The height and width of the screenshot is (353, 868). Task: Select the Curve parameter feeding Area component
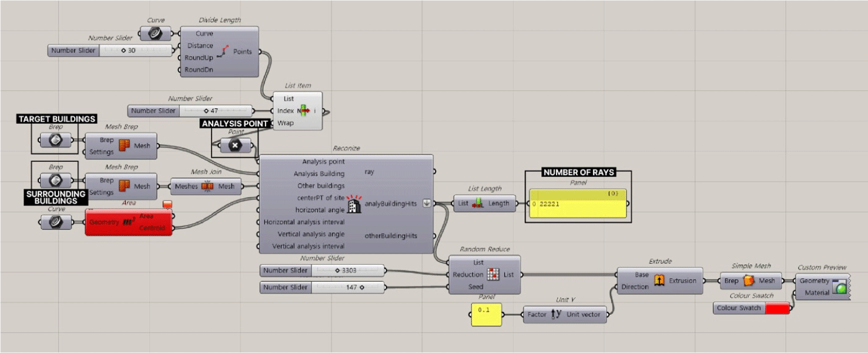[x=56, y=222]
